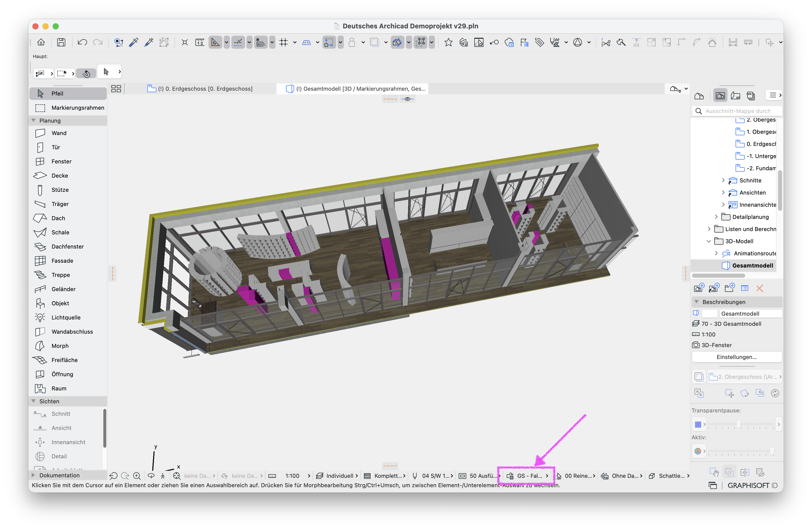
Task: Expand the Dokumentation toolbox section
Action: point(33,475)
